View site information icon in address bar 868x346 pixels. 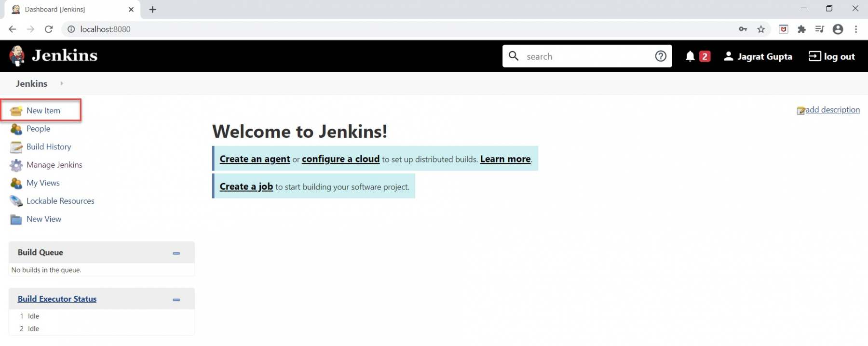pos(71,29)
